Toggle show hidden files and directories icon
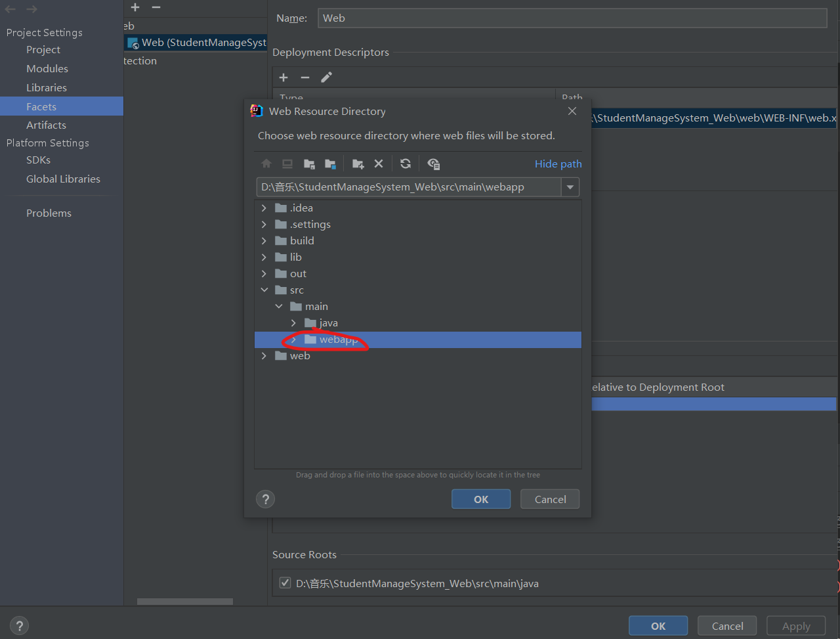 click(x=433, y=164)
